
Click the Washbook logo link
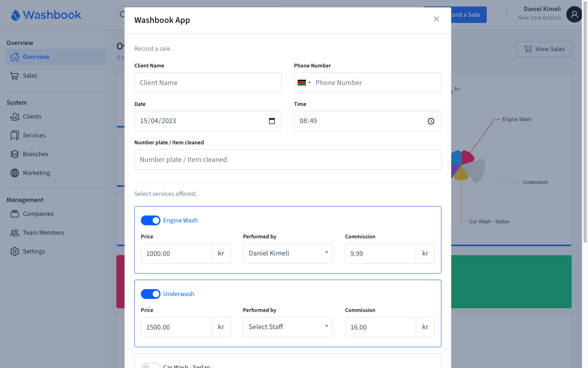[x=46, y=15]
